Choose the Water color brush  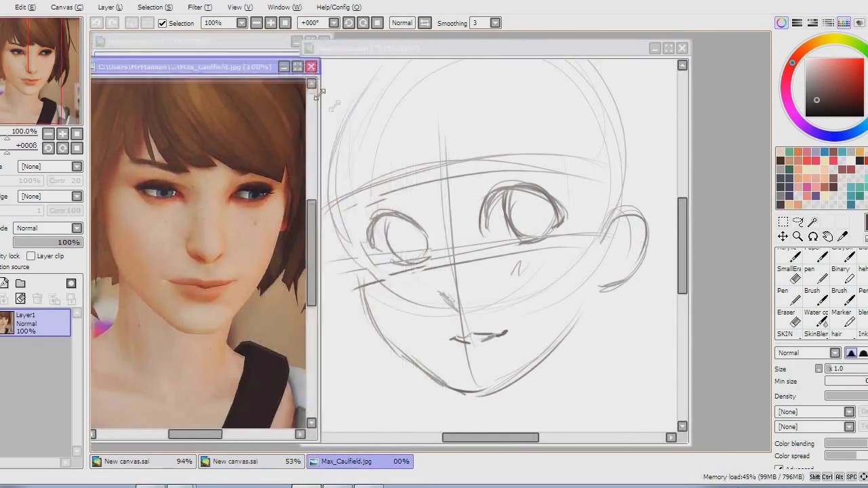click(x=816, y=317)
